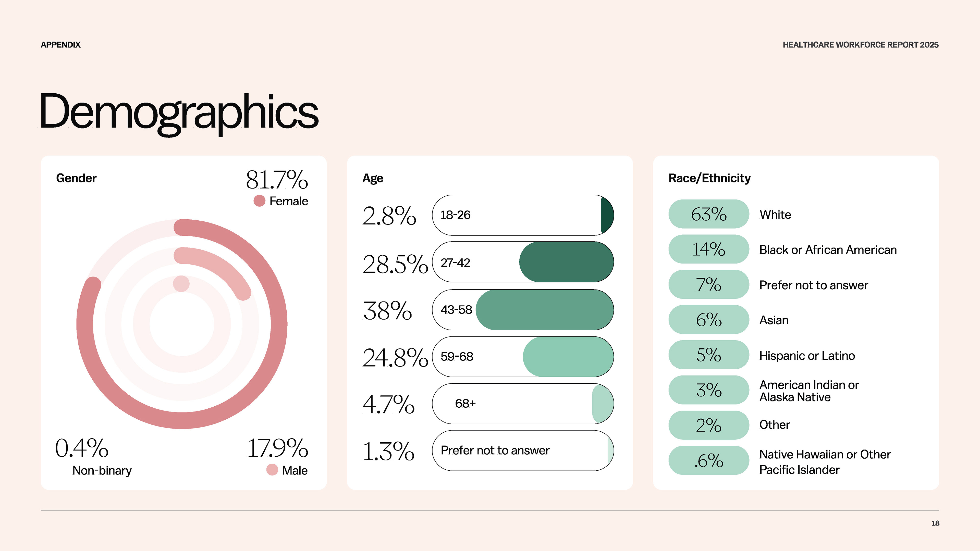The image size is (980, 551).
Task: Select the 14% Black or African American pill
Action: [708, 249]
